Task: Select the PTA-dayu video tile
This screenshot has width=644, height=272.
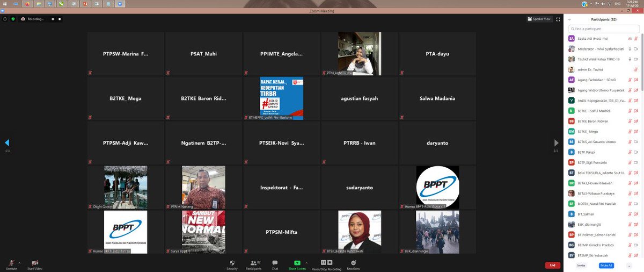Action: click(x=437, y=54)
